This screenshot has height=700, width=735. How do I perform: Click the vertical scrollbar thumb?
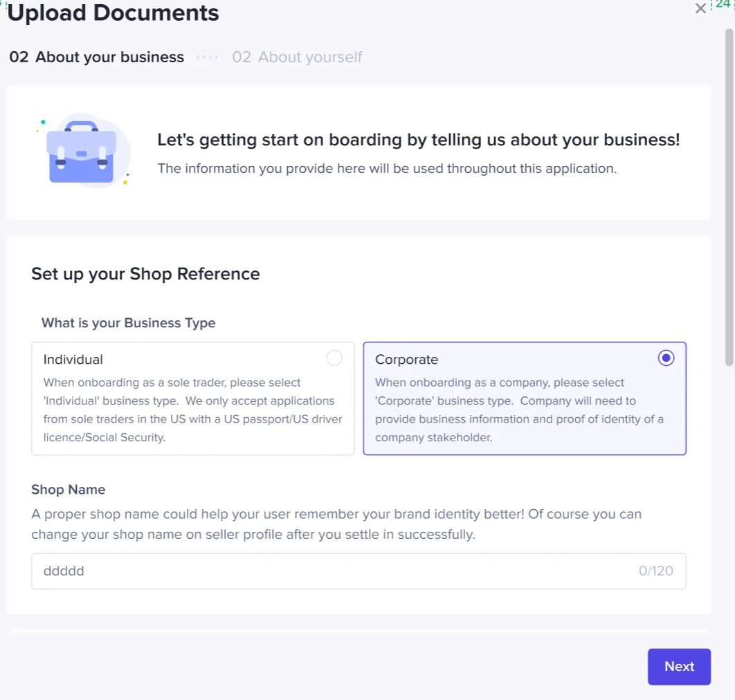point(729,197)
